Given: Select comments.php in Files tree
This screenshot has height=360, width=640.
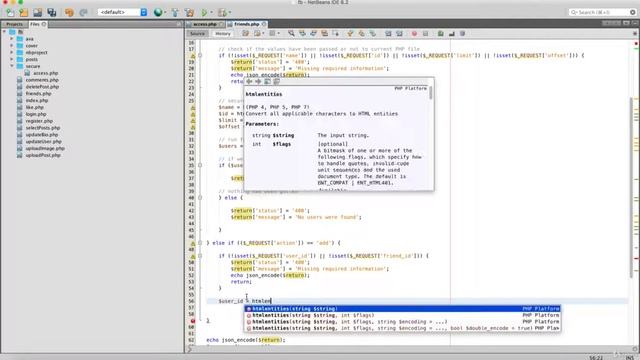Looking at the screenshot, I should pos(42,80).
